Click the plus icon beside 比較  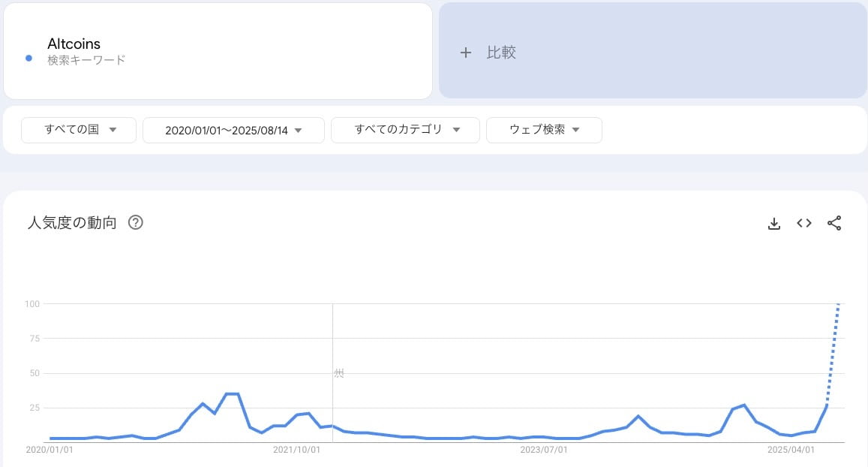coord(466,53)
